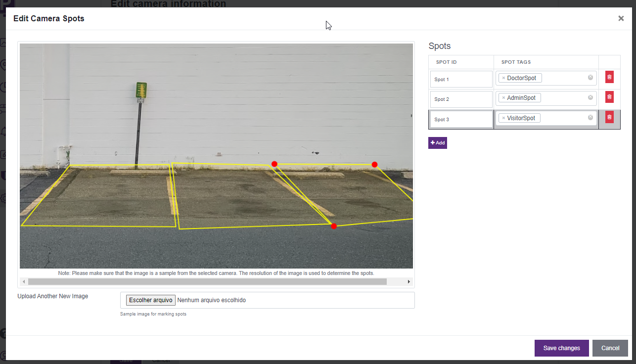Viewport: 636px width, 364px height.
Task: Remove the VisitorSpot tag with its x
Action: pos(503,118)
